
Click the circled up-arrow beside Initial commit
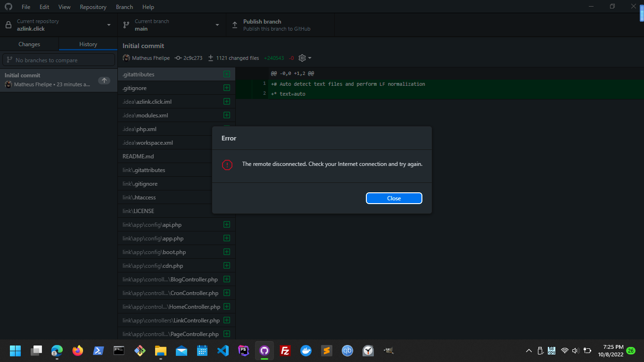pyautogui.click(x=104, y=80)
